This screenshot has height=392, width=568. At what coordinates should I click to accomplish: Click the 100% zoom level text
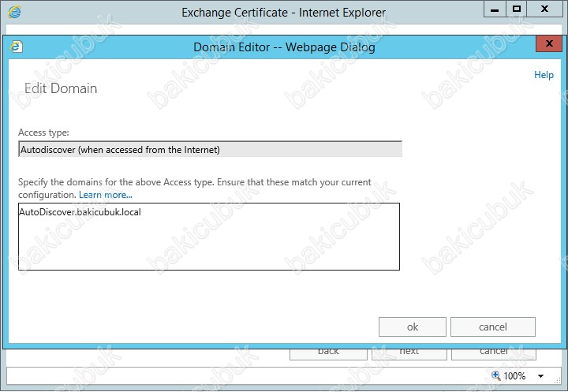click(x=514, y=376)
